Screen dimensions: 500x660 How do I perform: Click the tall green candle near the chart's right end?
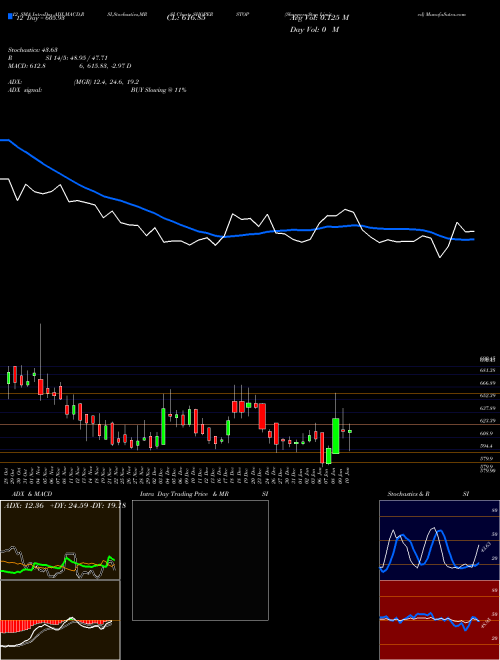(x=336, y=436)
